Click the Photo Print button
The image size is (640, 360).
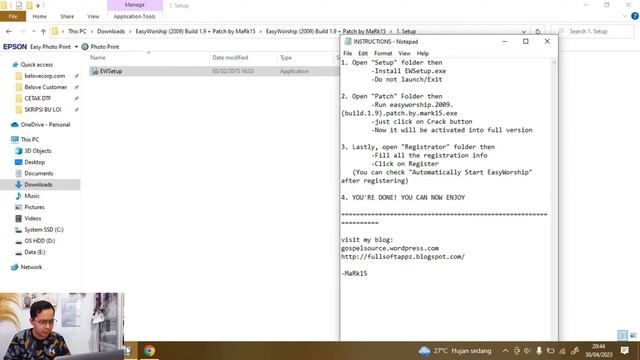100,47
